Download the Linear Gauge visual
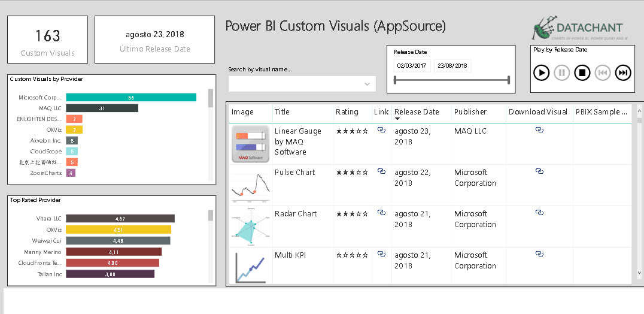644x314 pixels. point(540,130)
